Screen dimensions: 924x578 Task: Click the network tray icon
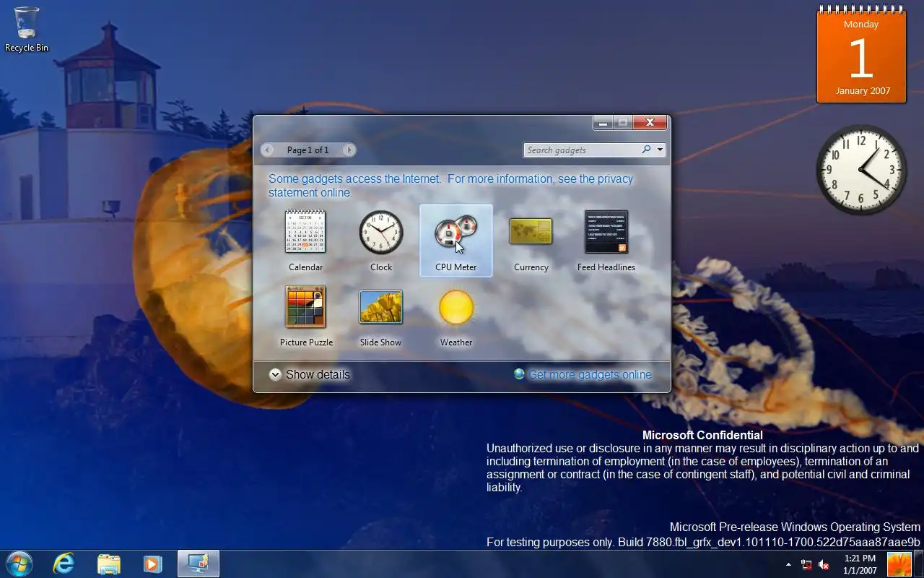[806, 564]
